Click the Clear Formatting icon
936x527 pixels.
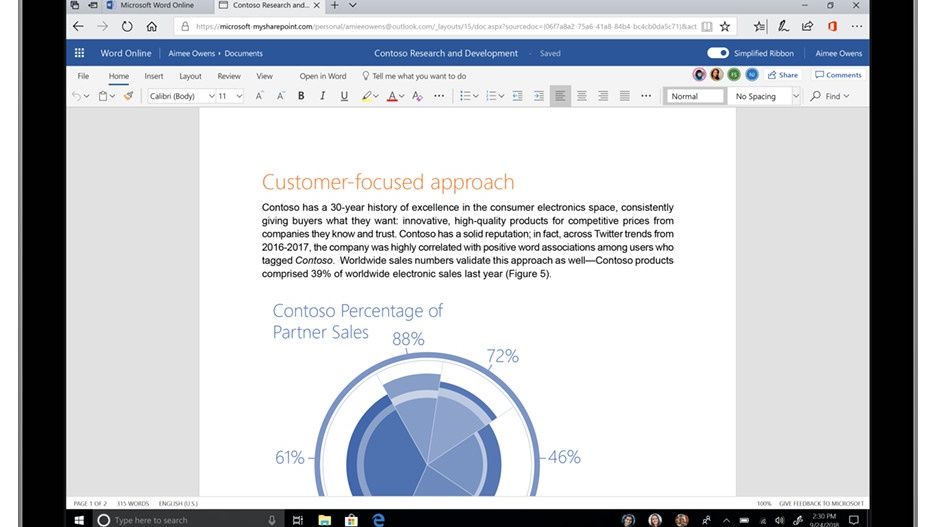tap(417, 96)
